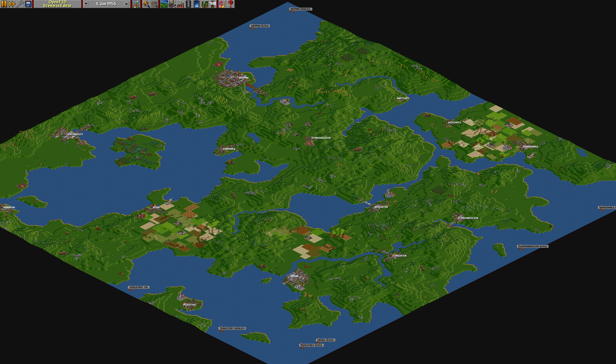Open the plant trees tool
The image size is (616, 364).
pyautogui.click(x=205, y=4)
